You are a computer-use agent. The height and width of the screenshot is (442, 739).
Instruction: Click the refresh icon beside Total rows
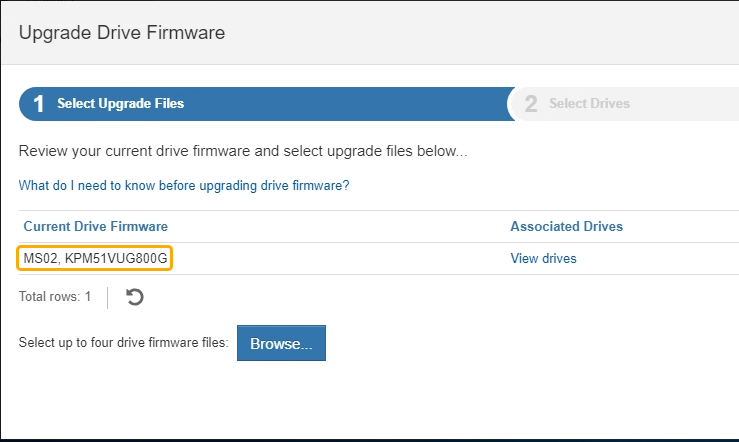(x=135, y=297)
